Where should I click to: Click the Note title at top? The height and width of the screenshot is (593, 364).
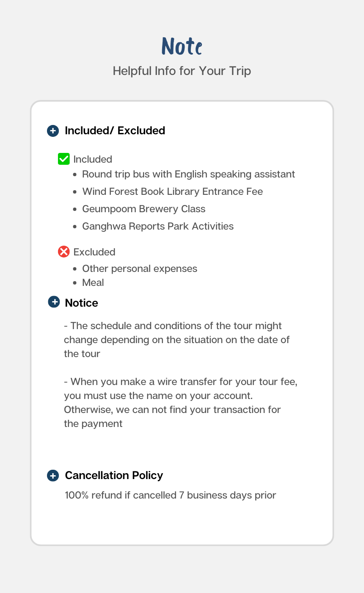pyautogui.click(x=182, y=47)
